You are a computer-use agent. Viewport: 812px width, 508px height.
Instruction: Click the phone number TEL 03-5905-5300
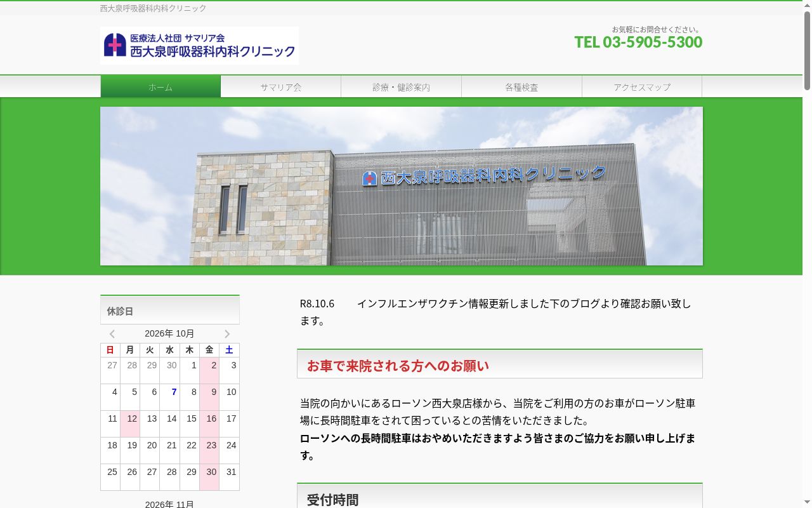(638, 42)
